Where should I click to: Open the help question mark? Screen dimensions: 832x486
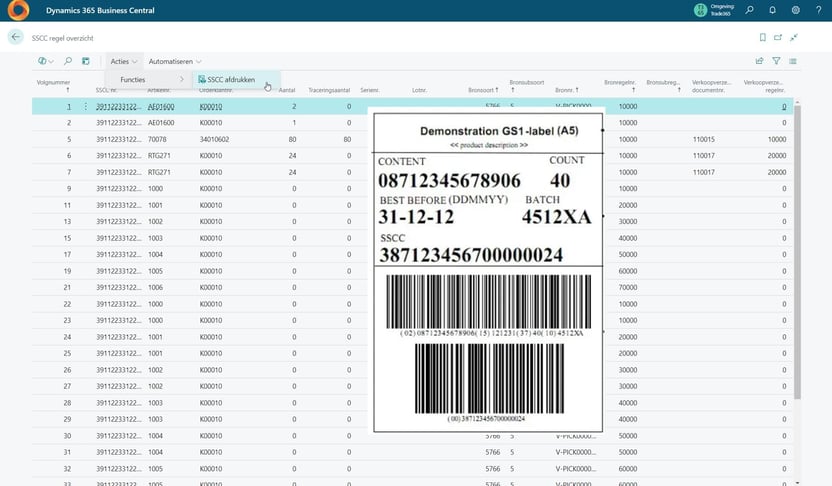[x=818, y=10]
